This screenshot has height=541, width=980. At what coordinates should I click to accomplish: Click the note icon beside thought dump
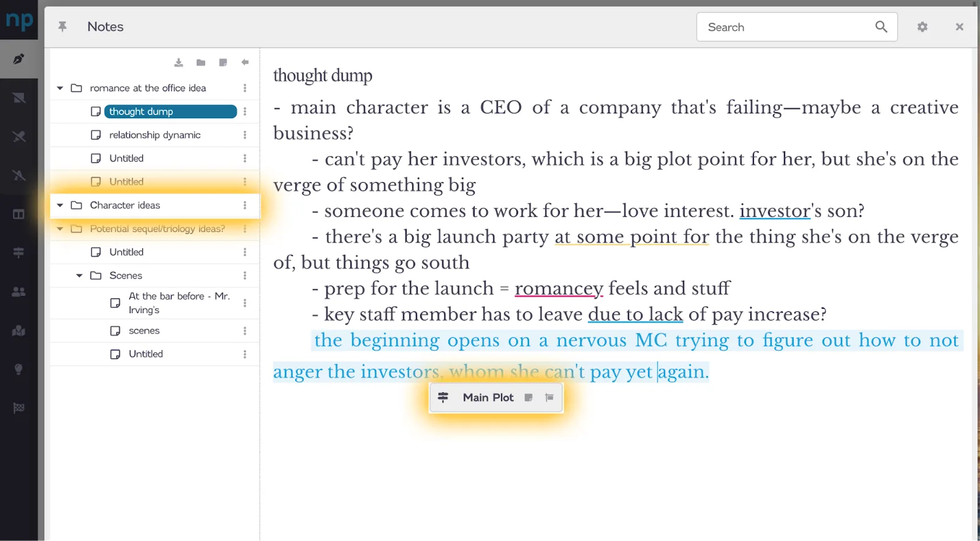pyautogui.click(x=96, y=112)
